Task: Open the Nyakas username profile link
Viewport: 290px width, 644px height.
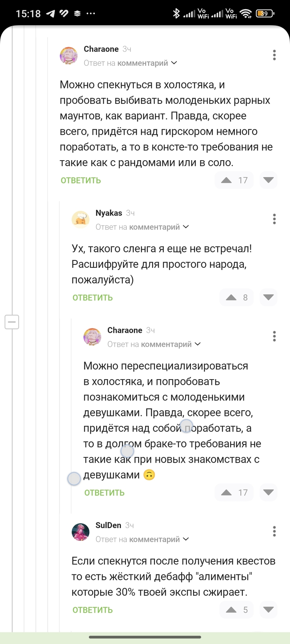Action: tap(109, 213)
